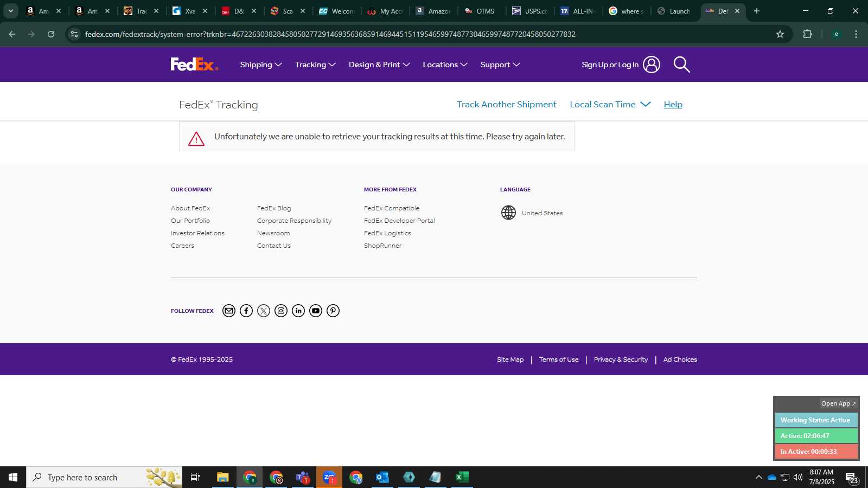The height and width of the screenshot is (488, 868).
Task: Open the Site Map footer link
Action: point(510,359)
